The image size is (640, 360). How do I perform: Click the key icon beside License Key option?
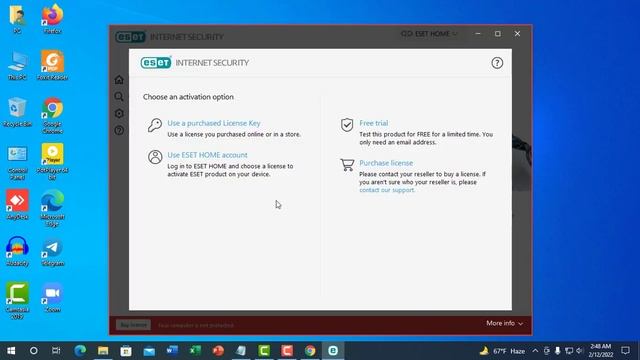click(155, 125)
